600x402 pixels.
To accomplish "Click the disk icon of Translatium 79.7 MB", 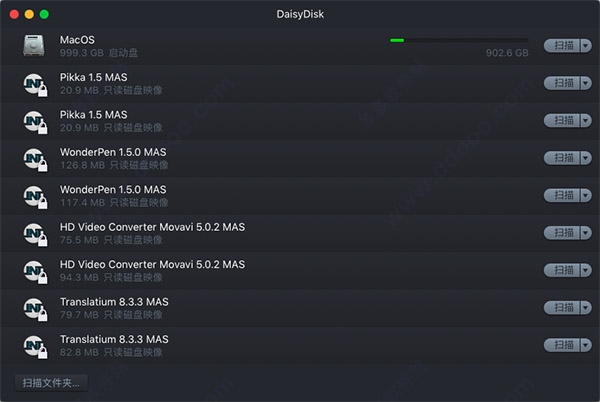I will [35, 309].
